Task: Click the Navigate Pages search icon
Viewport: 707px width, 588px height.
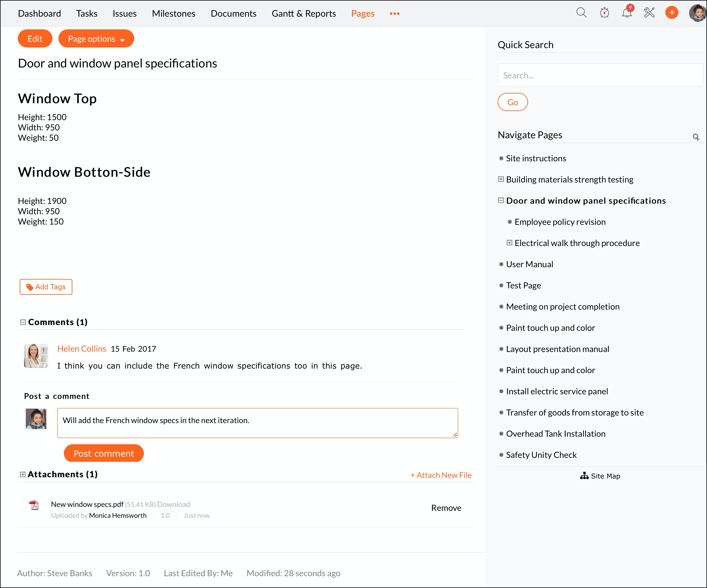Action: coord(696,137)
